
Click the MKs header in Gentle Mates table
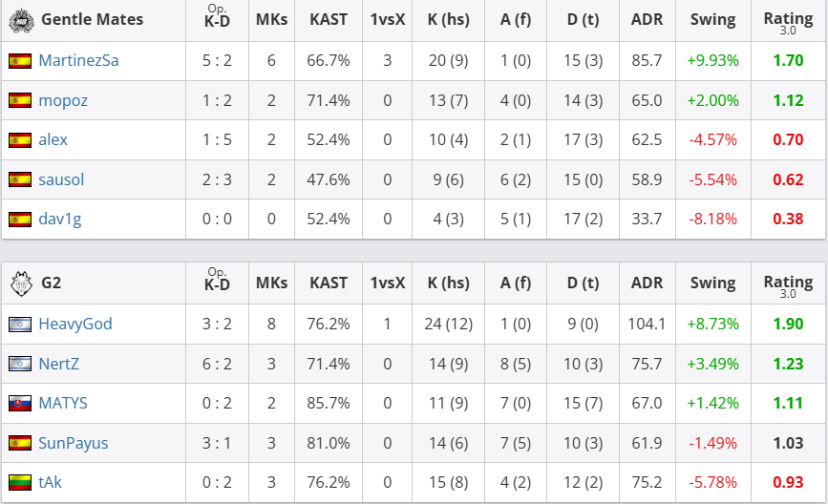tap(271, 19)
